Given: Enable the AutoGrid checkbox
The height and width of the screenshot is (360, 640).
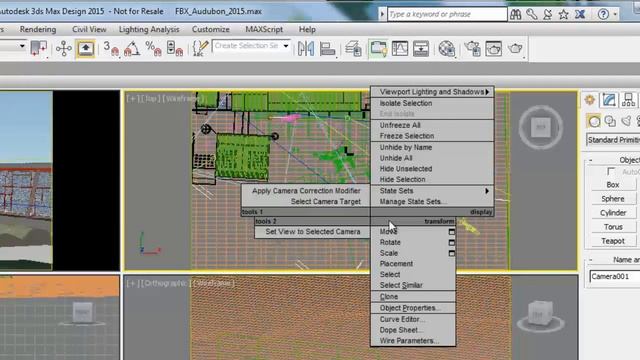Looking at the screenshot, I should pos(611,171).
